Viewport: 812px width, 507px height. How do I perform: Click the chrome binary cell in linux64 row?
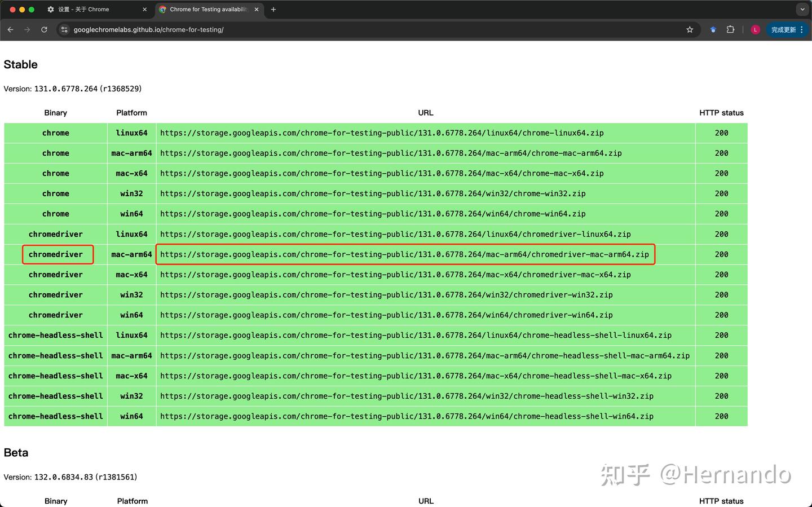(x=56, y=133)
